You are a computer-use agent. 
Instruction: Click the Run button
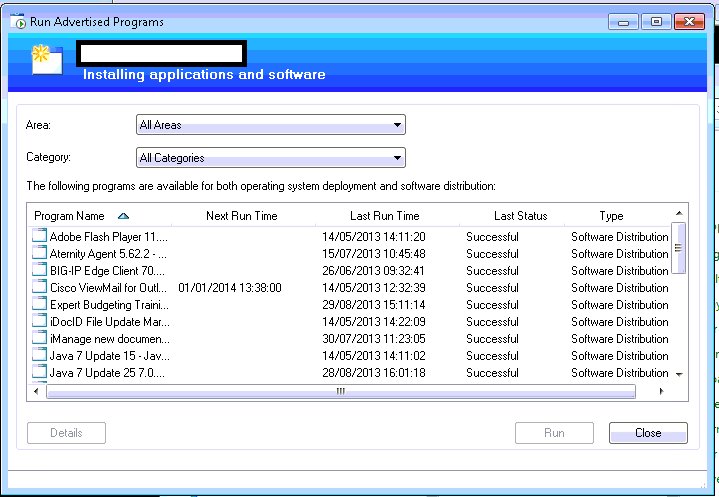point(554,433)
